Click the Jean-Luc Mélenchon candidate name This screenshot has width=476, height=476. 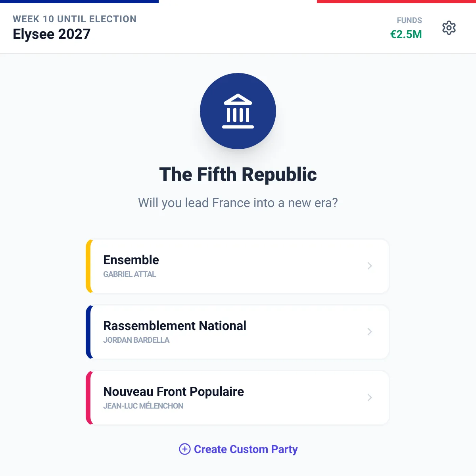[x=143, y=406]
